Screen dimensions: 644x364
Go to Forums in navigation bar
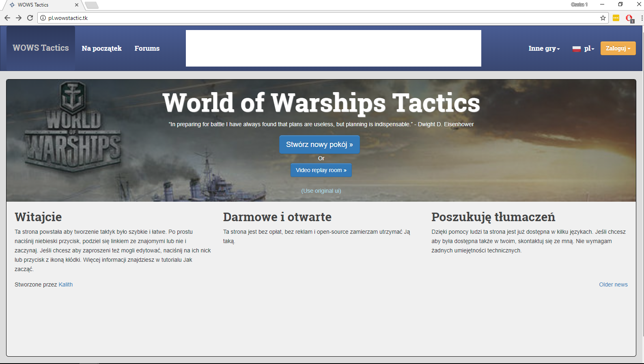[147, 48]
